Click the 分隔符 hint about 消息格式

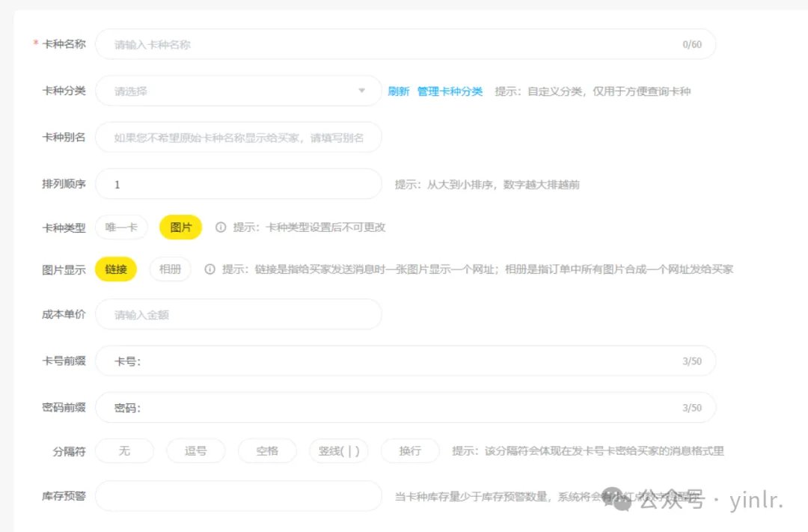point(588,451)
